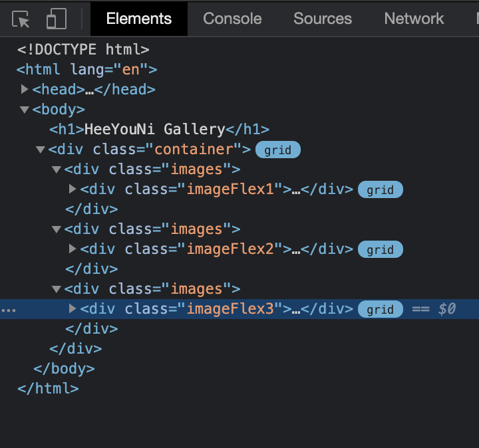Viewport: 479px width, 448px height.
Task: Expand the imageFlex1 div
Action: 73,189
